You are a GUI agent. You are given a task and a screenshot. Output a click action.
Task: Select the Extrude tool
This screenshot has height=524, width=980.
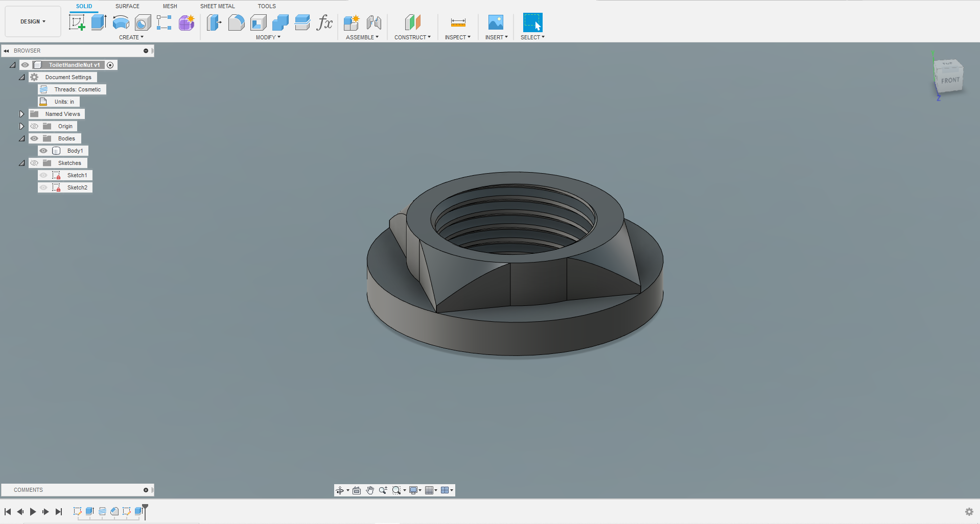coord(99,22)
